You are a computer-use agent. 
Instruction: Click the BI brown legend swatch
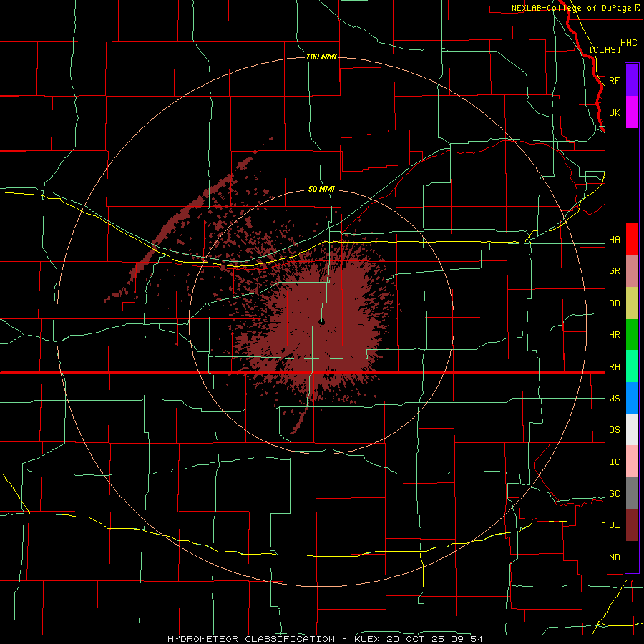click(632, 525)
